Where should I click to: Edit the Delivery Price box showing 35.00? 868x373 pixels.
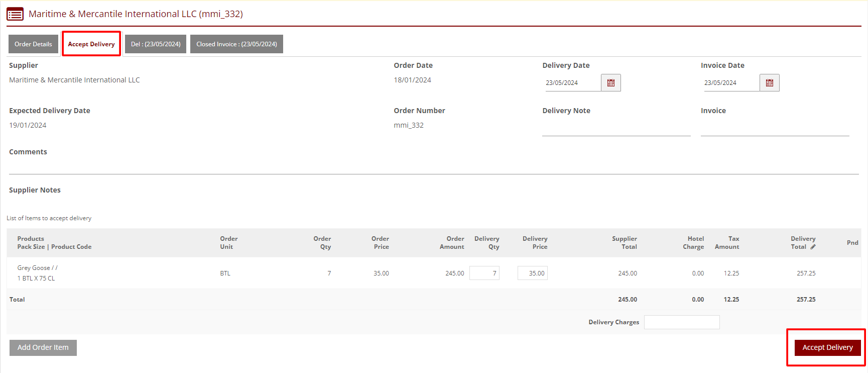(x=533, y=273)
